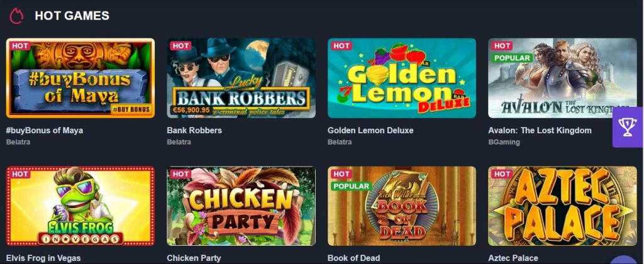This screenshot has width=644, height=264.
Task: Open Avalon: The Lost Kingdom thumbnail
Action: click(562, 78)
